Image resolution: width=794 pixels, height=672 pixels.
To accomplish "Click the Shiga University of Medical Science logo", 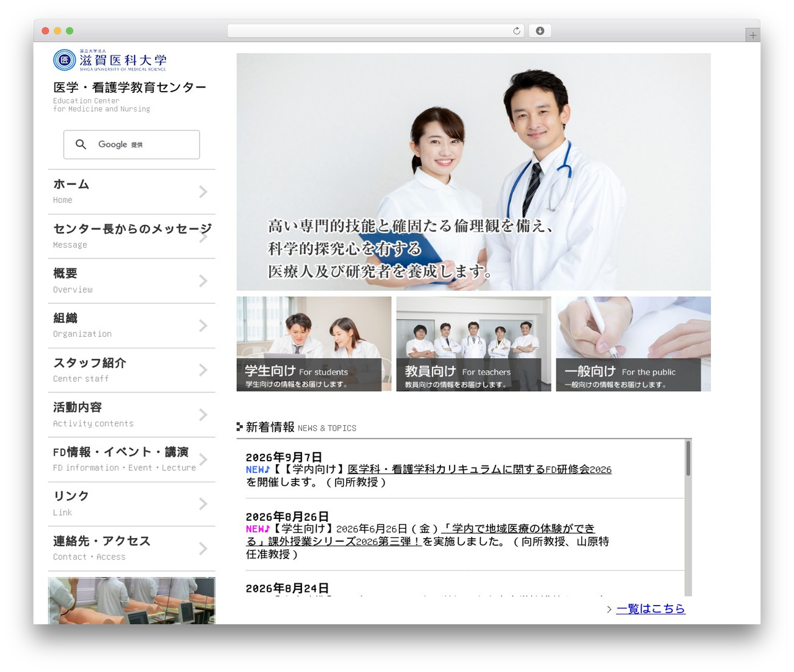I will [110, 60].
